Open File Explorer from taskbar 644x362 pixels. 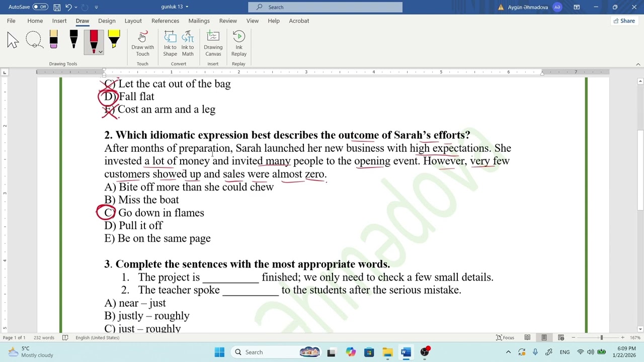point(387,352)
